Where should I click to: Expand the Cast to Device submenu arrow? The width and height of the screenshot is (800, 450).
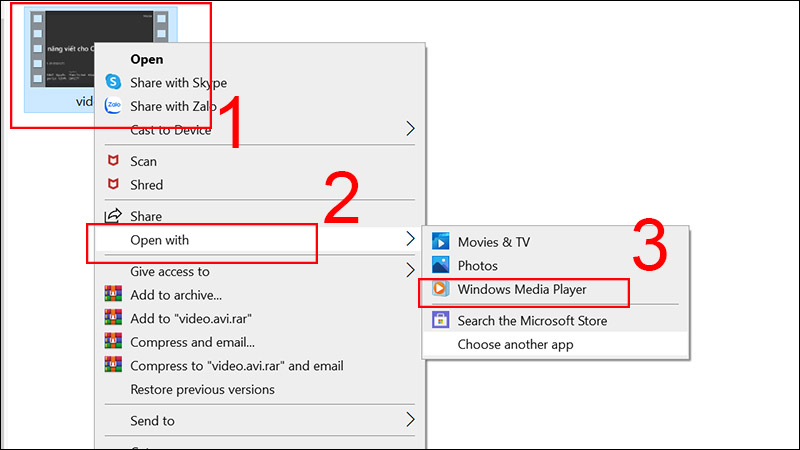[410, 129]
